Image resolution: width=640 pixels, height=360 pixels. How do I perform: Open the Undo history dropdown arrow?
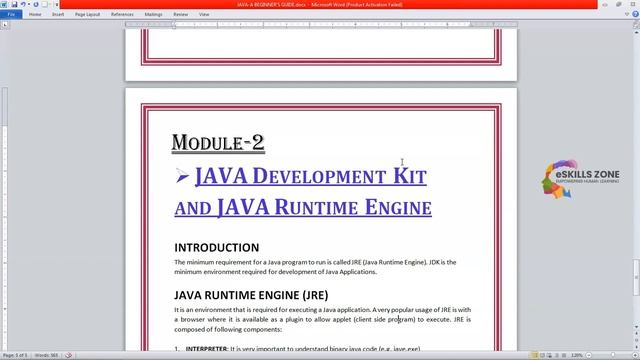[29, 4]
